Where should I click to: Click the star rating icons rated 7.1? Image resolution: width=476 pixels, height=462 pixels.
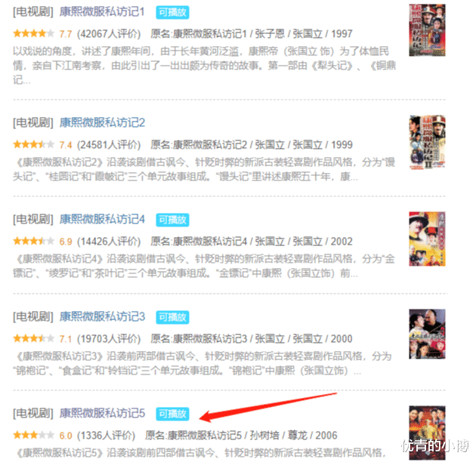point(34,338)
